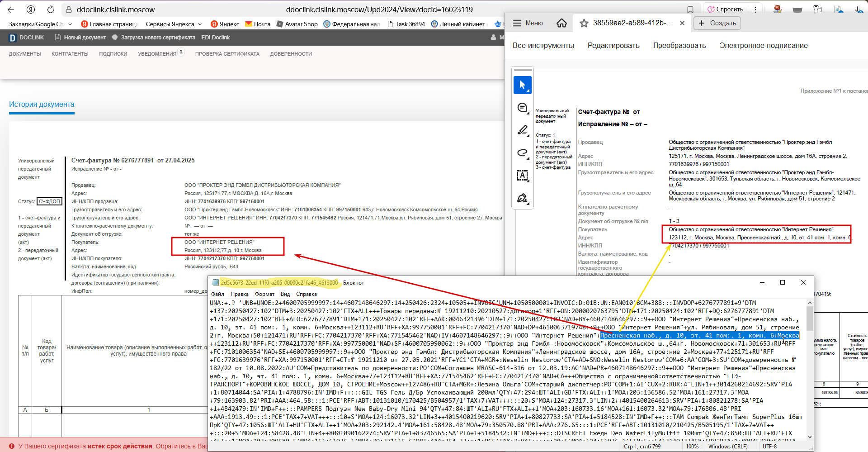Open ДОВЕРЕННОСТИ menu section
The width and height of the screenshot is (868, 452).
point(291,54)
